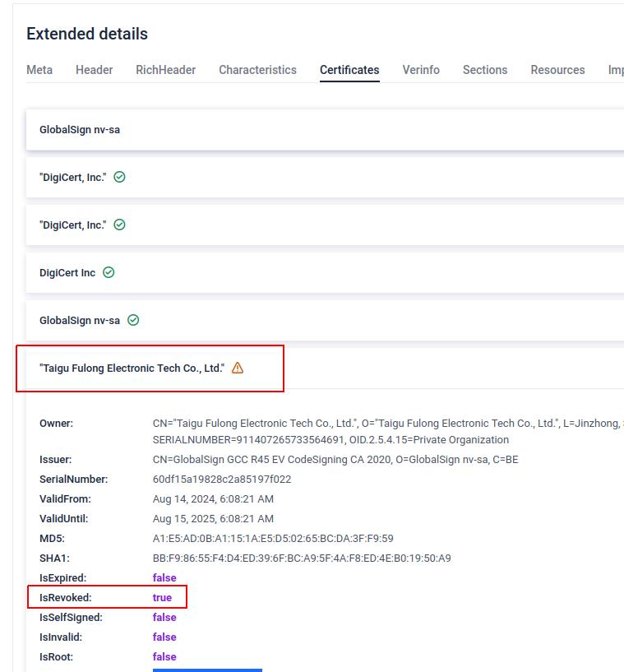Image resolution: width=624 pixels, height=672 pixels.
Task: Click the IsSelfSigned label
Action: [x=71, y=617]
